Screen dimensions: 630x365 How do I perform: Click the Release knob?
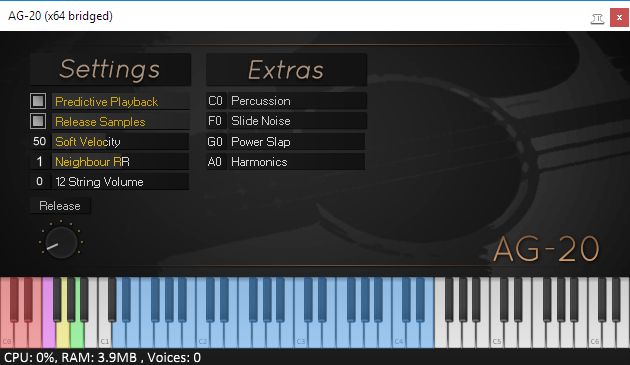tap(61, 242)
